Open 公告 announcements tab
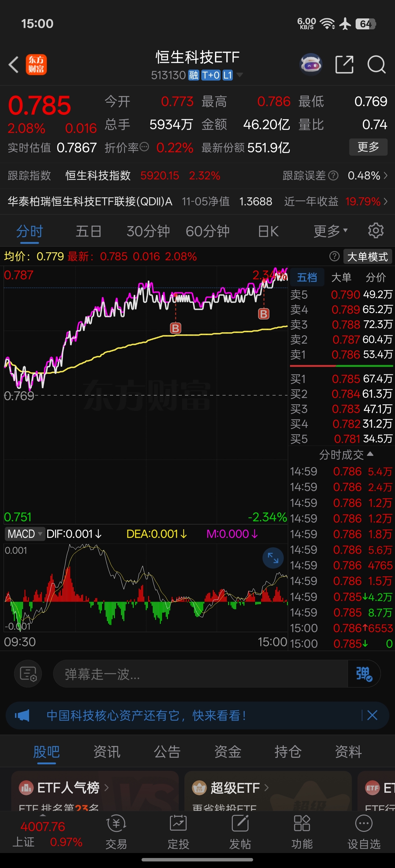Viewport: 395px width, 868px height. tap(167, 752)
